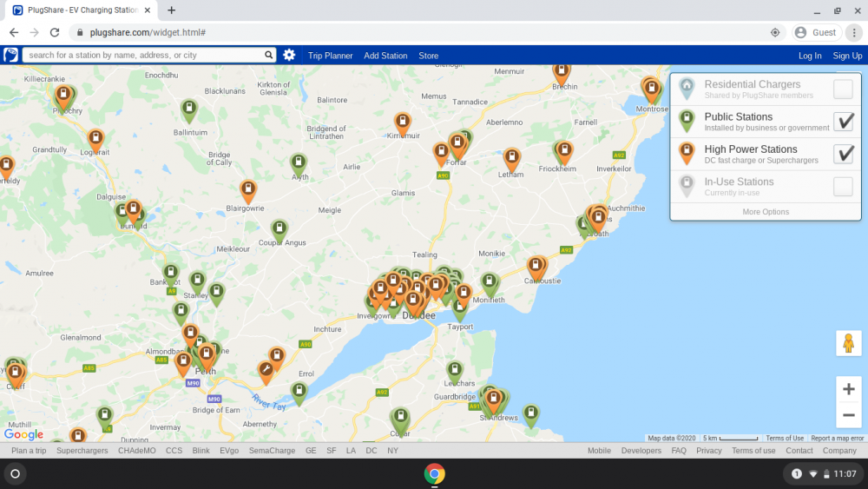Select the green station marker at Alyth

click(x=299, y=165)
